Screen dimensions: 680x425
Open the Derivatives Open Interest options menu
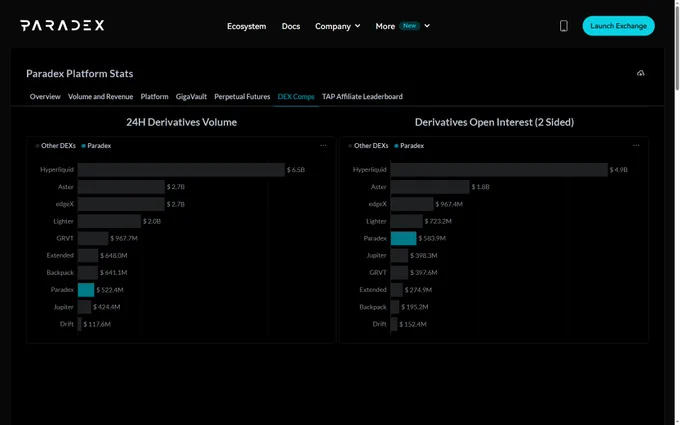(x=636, y=146)
